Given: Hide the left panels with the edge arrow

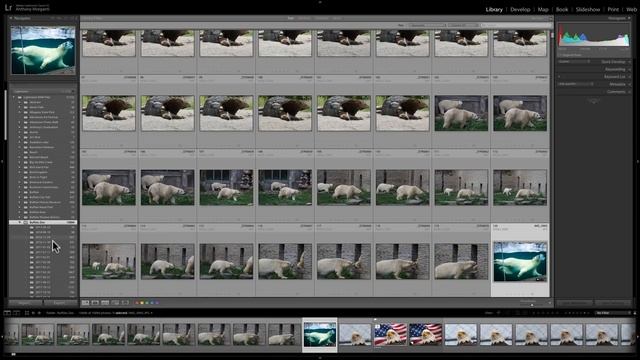Looking at the screenshot, I should 2,162.
